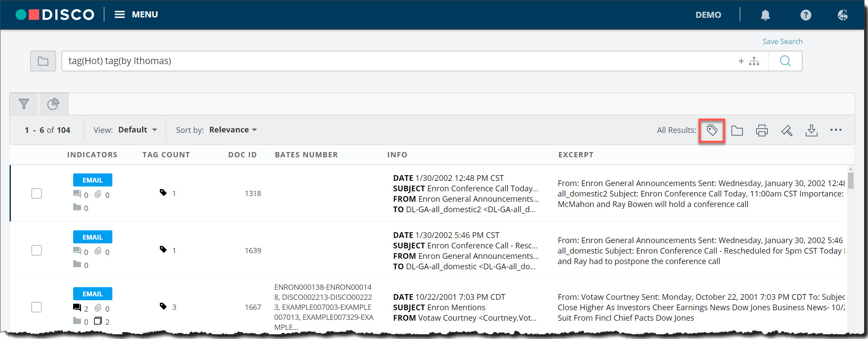Click tag icon in row 1639

(x=163, y=250)
